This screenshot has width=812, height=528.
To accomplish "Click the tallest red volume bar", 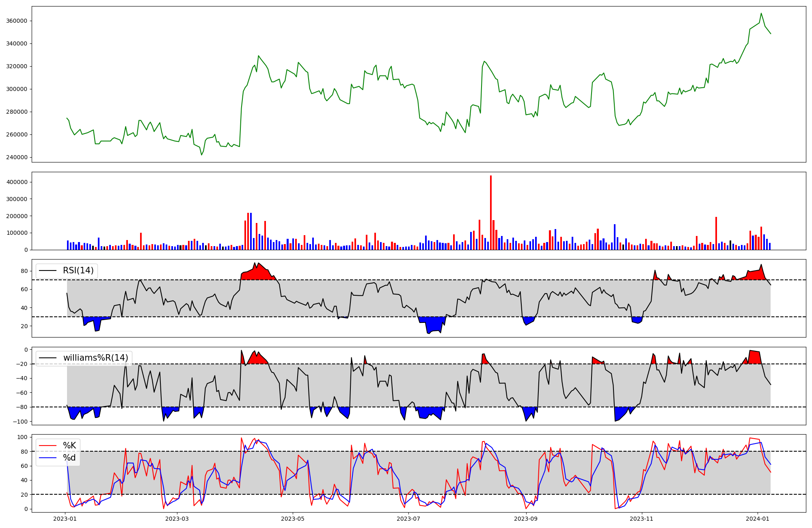I will [x=491, y=213].
